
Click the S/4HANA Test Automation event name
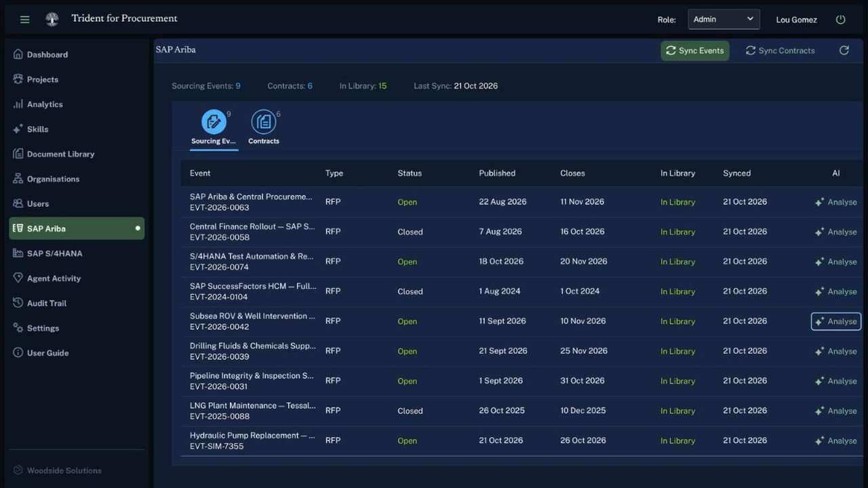coord(252,256)
